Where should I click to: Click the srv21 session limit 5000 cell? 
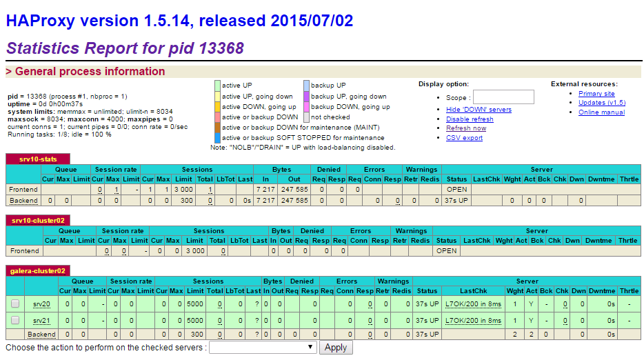coord(195,321)
